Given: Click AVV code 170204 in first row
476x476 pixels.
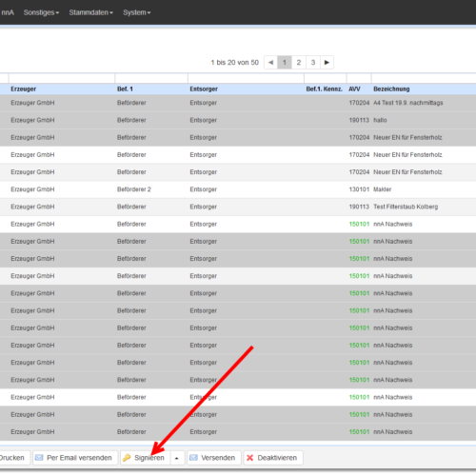Looking at the screenshot, I should [359, 103].
